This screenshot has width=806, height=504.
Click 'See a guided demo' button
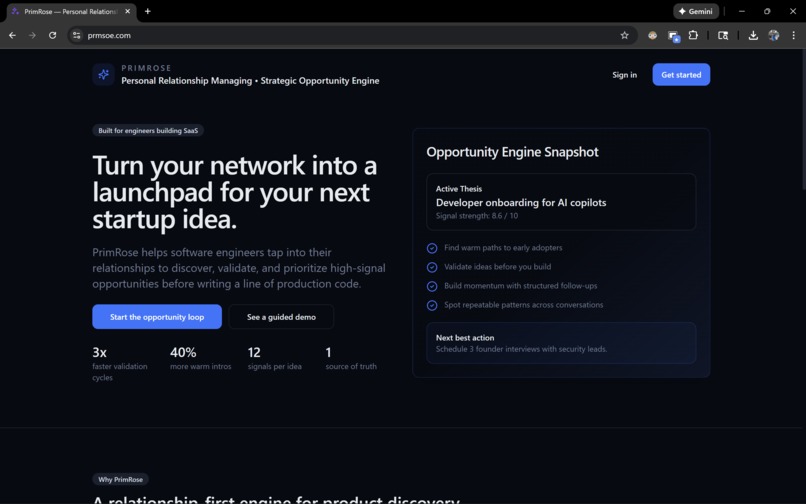tap(281, 317)
